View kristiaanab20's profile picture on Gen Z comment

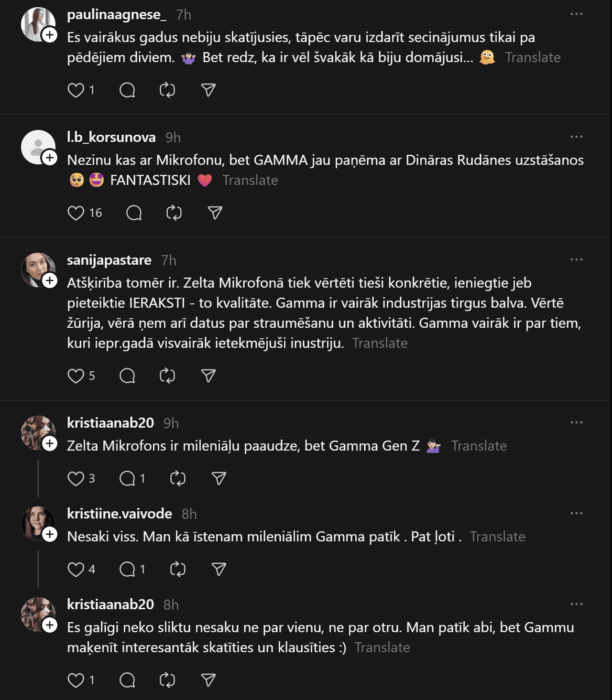coord(37,433)
